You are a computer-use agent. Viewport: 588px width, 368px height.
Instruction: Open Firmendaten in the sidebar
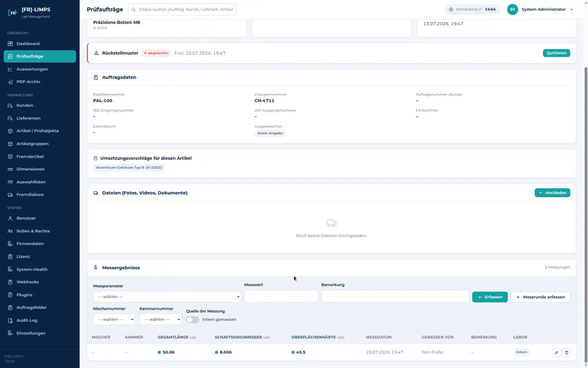pyautogui.click(x=40, y=243)
